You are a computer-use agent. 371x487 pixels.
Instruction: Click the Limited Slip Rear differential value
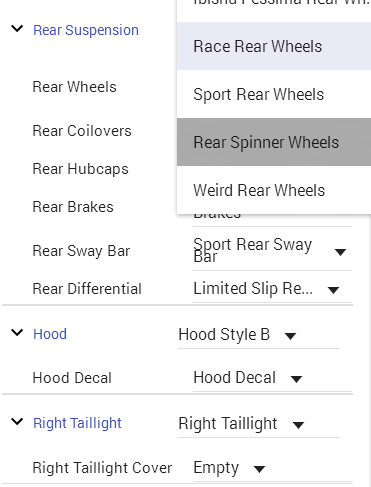253,289
